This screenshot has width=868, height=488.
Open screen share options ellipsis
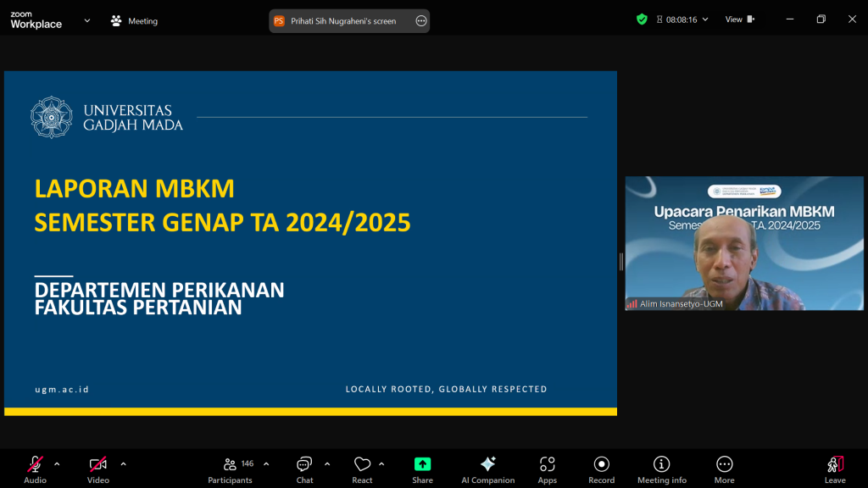pyautogui.click(x=421, y=21)
